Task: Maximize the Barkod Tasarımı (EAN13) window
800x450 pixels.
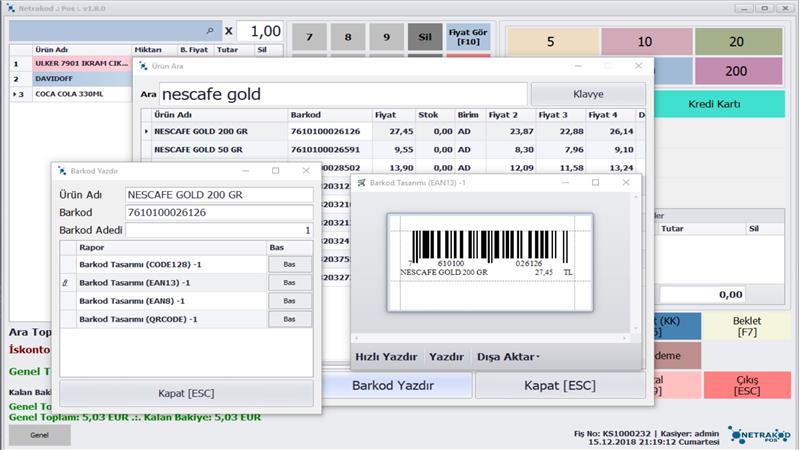Action: pos(595,183)
